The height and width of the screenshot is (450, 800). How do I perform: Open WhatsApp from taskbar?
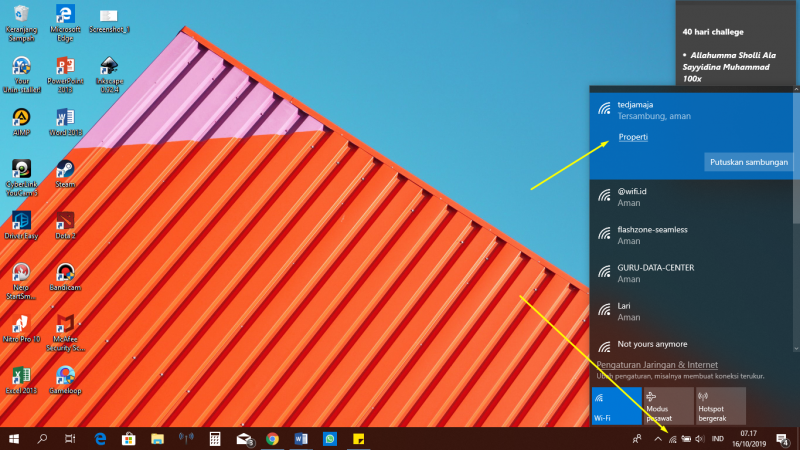330,439
